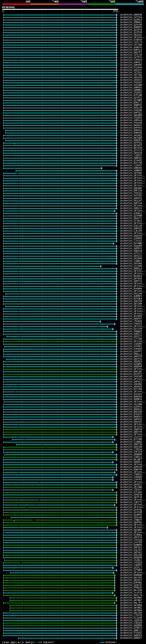Screen dimensions: 146x644
Task: Select label UniRef100_Q09781
Action: [x=131, y=510]
